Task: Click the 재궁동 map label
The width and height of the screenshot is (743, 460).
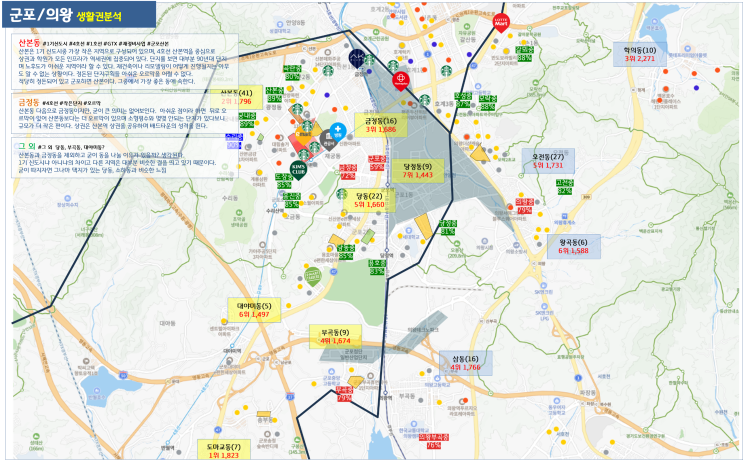Action: coord(333,156)
